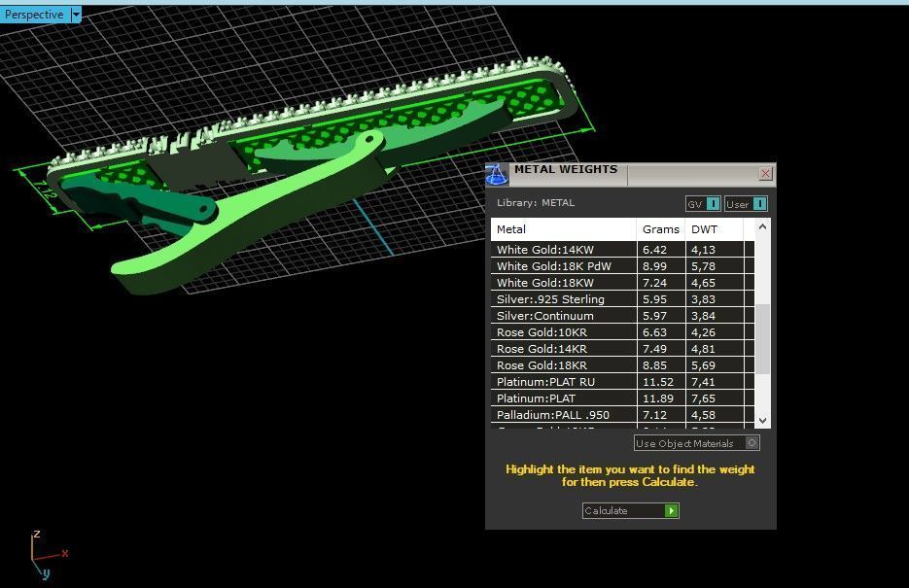Image resolution: width=909 pixels, height=588 pixels.
Task: Click scrollbar up arrow in metal list
Action: [763, 227]
